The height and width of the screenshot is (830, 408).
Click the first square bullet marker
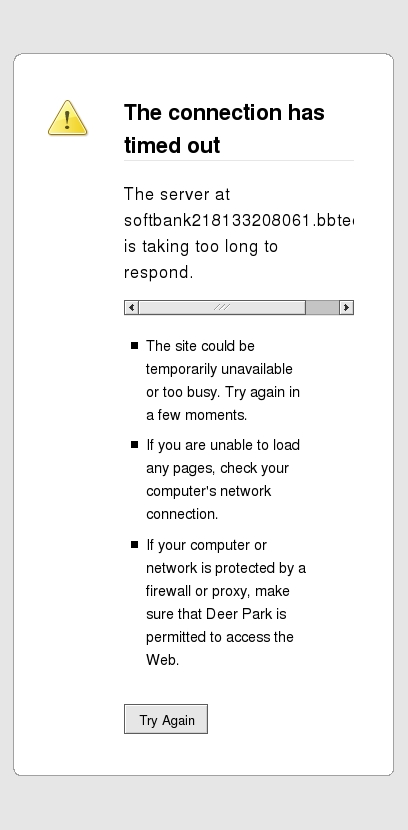(134, 345)
